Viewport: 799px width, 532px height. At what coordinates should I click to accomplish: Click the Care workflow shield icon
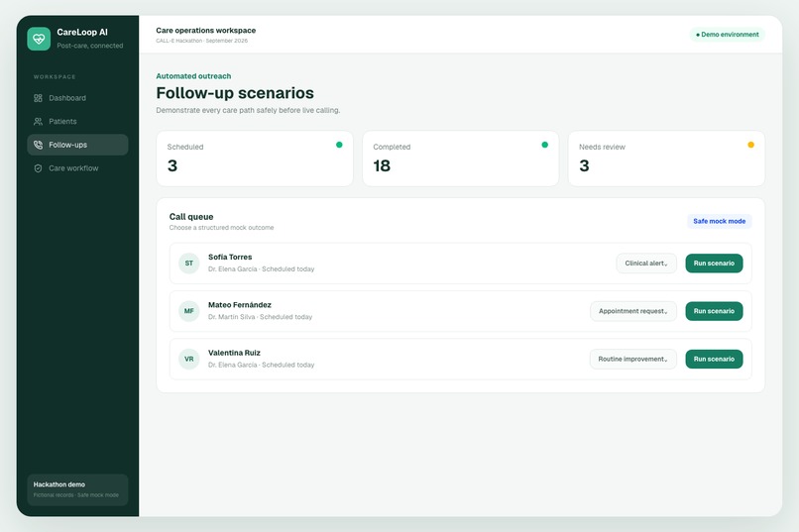[x=39, y=168]
